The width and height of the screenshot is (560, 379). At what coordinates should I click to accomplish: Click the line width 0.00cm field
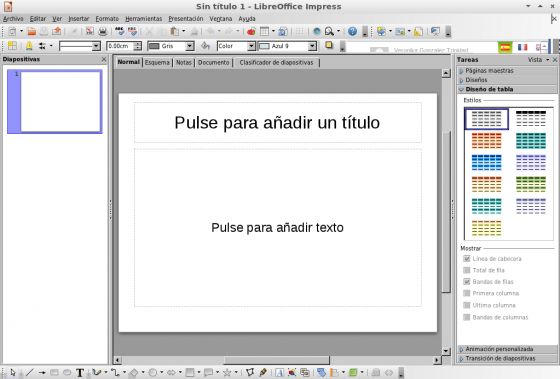tap(120, 46)
